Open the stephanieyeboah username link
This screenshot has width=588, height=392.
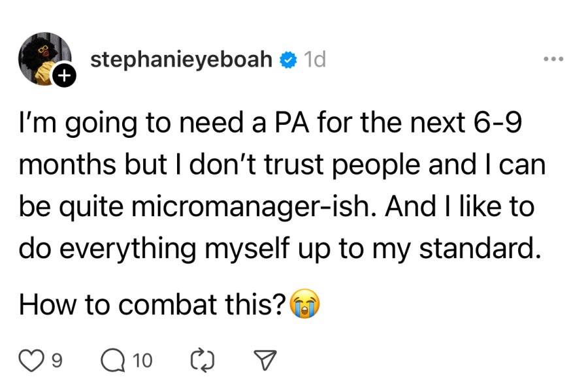pyautogui.click(x=181, y=59)
